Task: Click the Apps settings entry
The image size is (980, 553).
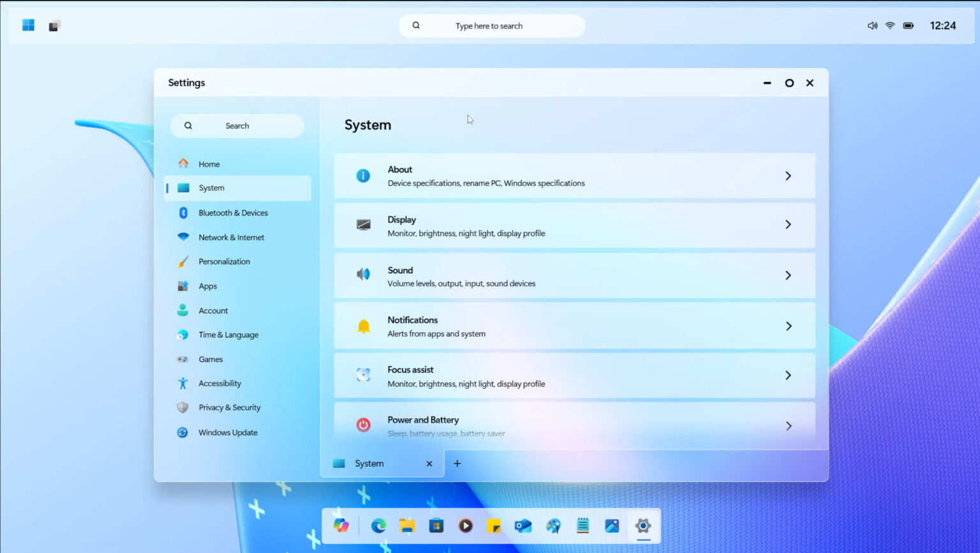Action: point(207,285)
